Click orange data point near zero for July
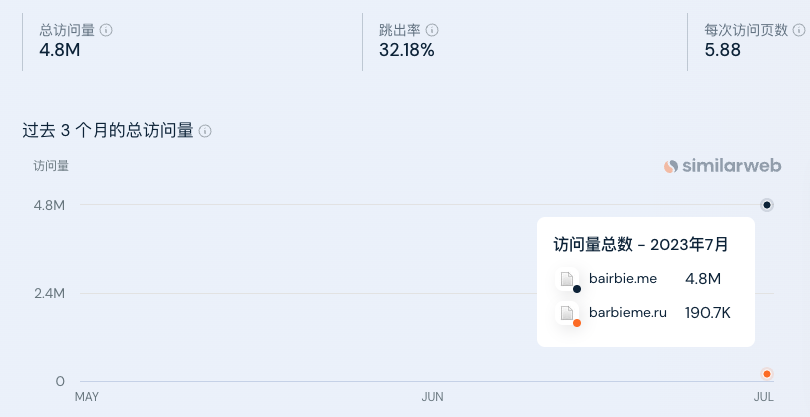 click(x=767, y=374)
